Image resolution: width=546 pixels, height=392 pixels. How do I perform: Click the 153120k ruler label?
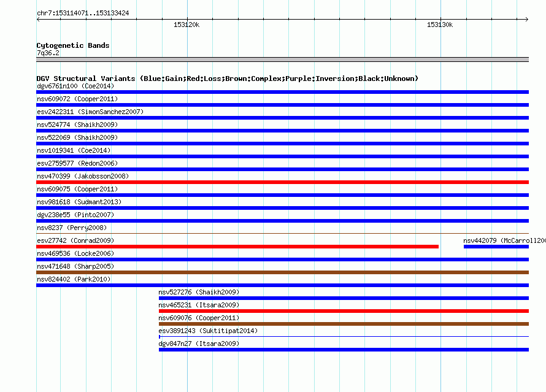pos(186,25)
